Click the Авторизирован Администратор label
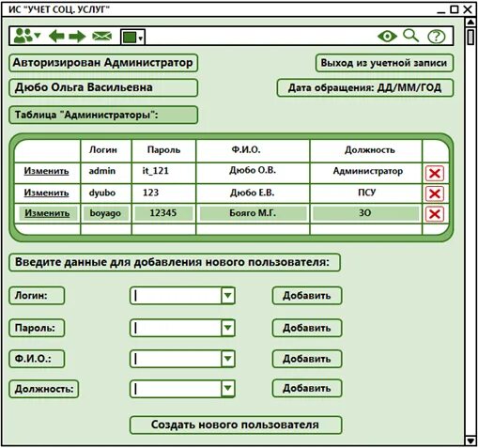This screenshot has height=448, width=478. (103, 63)
